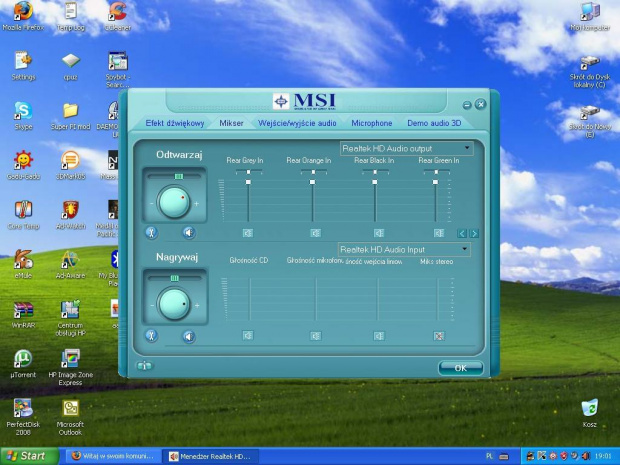Open the Kosz recycle bin icon
This screenshot has height=465, width=620.
pyautogui.click(x=590, y=408)
